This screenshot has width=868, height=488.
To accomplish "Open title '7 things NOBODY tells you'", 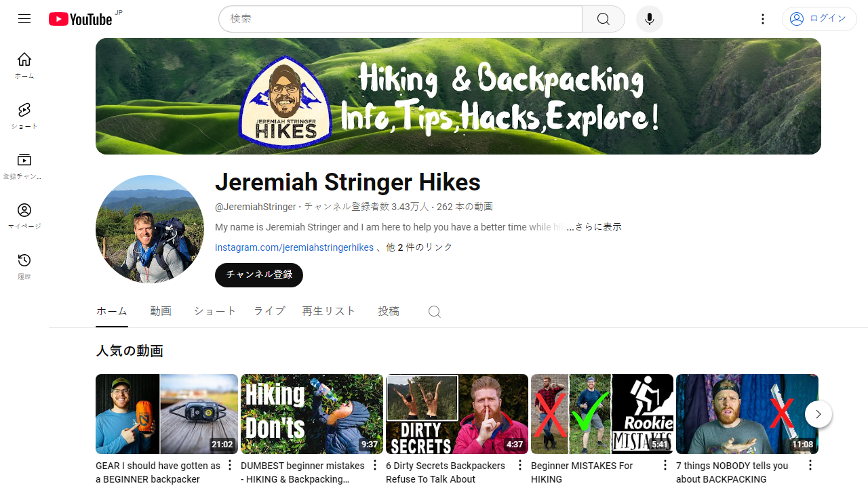I will [x=732, y=472].
